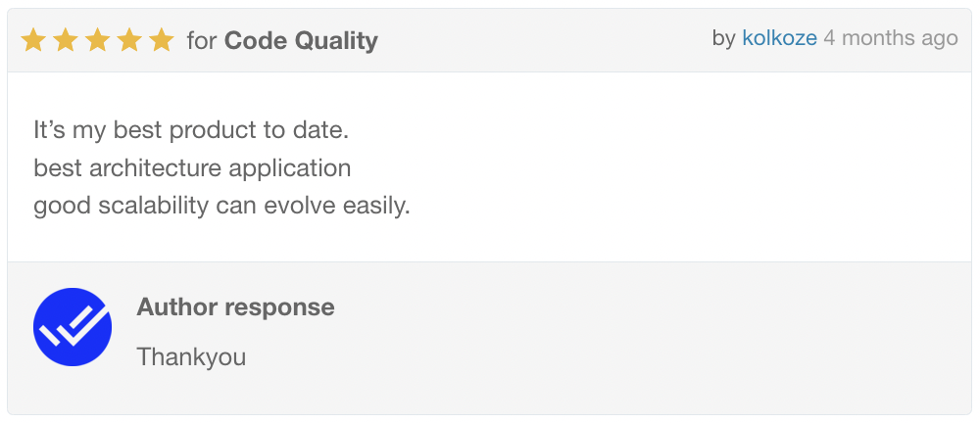Click the 4 months ago timestamp
This screenshot has height=423, width=980.
coord(891,38)
